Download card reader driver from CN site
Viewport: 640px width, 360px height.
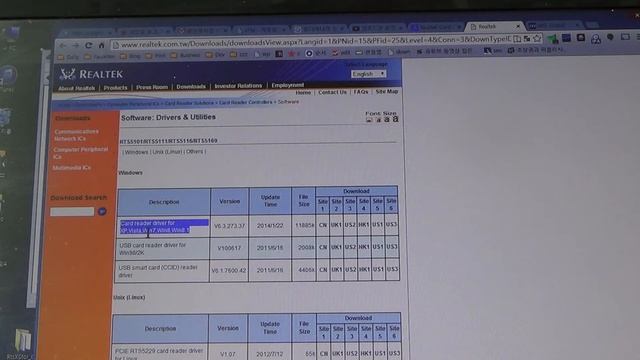point(322,225)
